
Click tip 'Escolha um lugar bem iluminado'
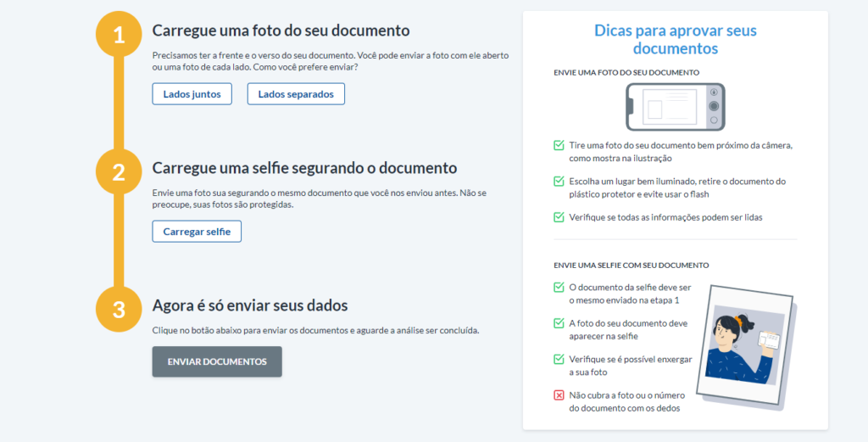click(678, 187)
